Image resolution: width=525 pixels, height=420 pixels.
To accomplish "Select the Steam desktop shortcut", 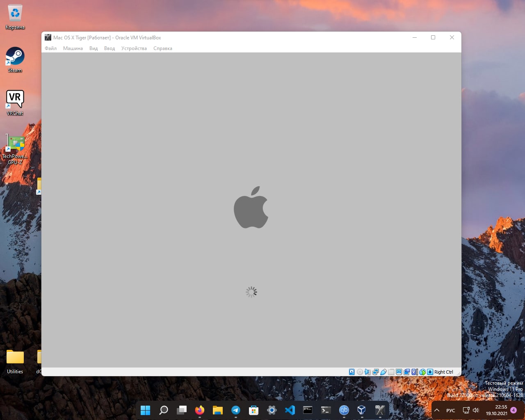I will 15,60.
